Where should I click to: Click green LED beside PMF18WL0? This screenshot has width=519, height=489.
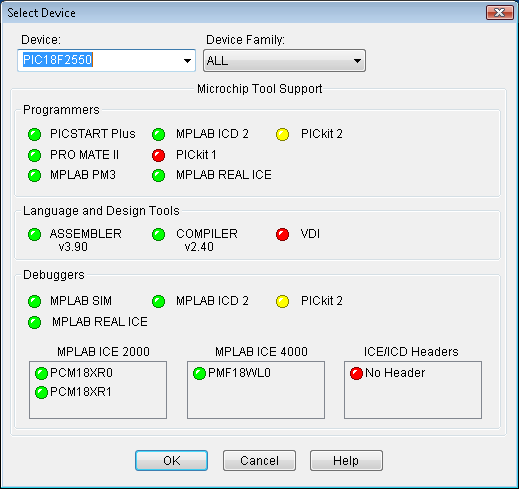click(x=199, y=373)
